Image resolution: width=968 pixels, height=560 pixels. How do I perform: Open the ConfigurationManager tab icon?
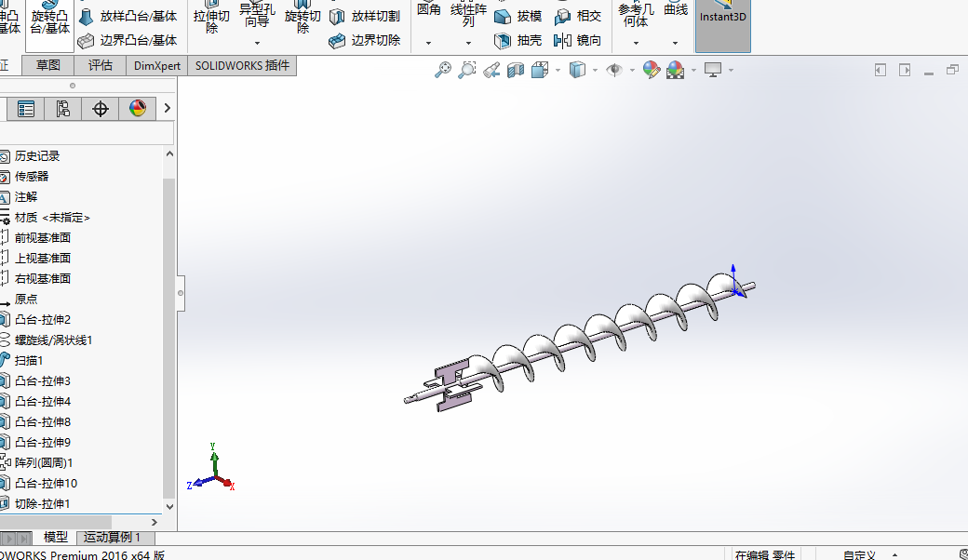click(x=63, y=109)
